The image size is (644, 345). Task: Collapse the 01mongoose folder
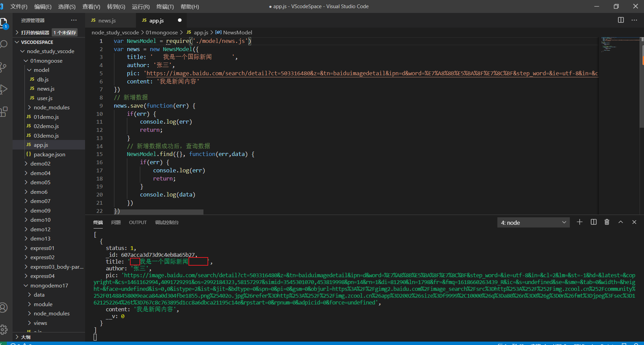[49, 61]
